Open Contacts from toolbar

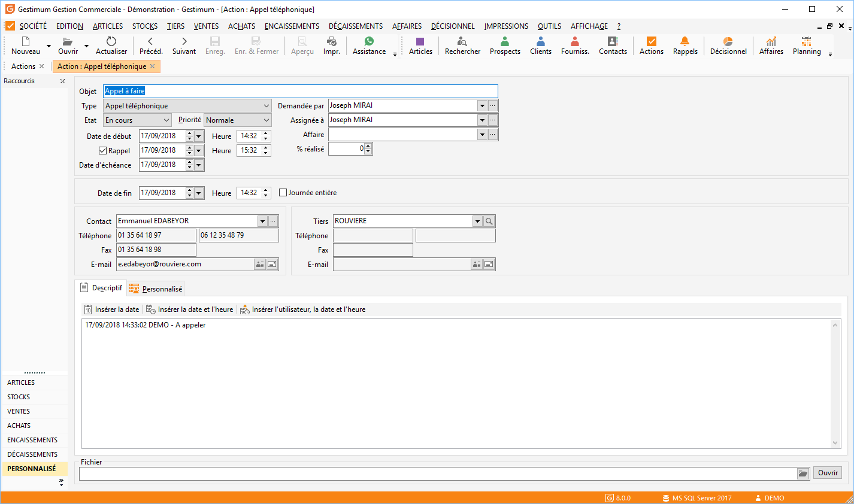tap(613, 45)
